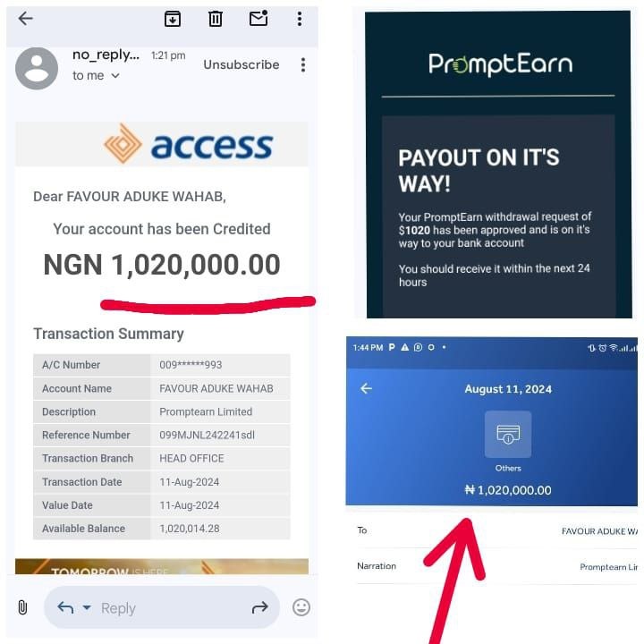This screenshot has height=644, width=644.
Task: Select the Narration row in transaction details
Action: click(497, 566)
